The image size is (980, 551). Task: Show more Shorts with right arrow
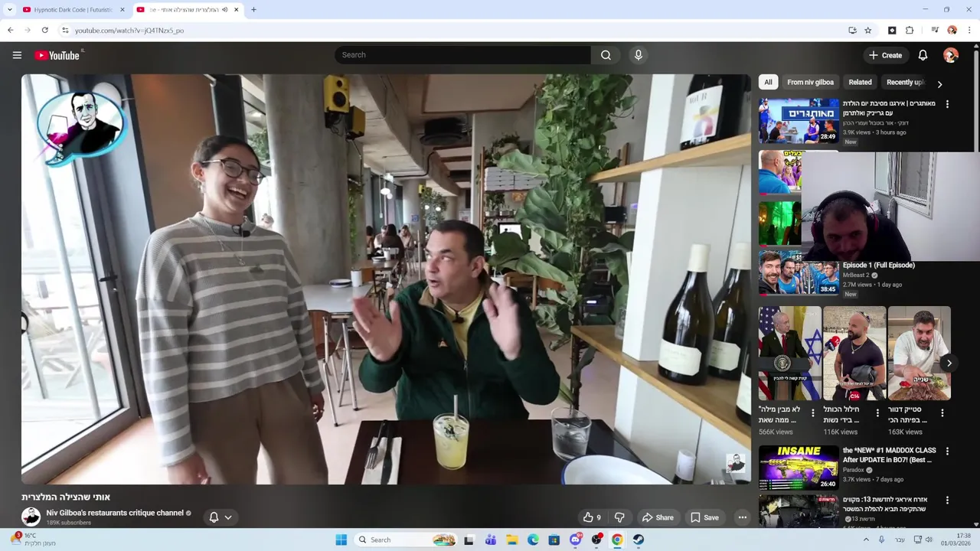point(949,364)
